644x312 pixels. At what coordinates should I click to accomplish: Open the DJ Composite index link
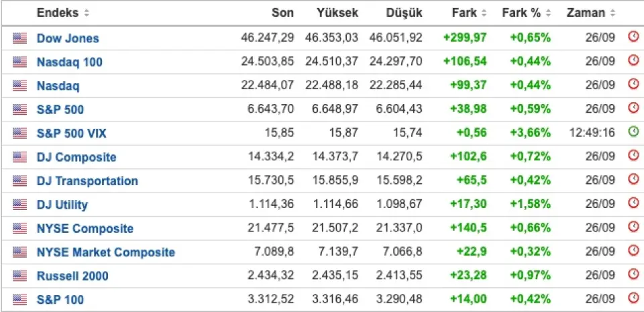76,157
